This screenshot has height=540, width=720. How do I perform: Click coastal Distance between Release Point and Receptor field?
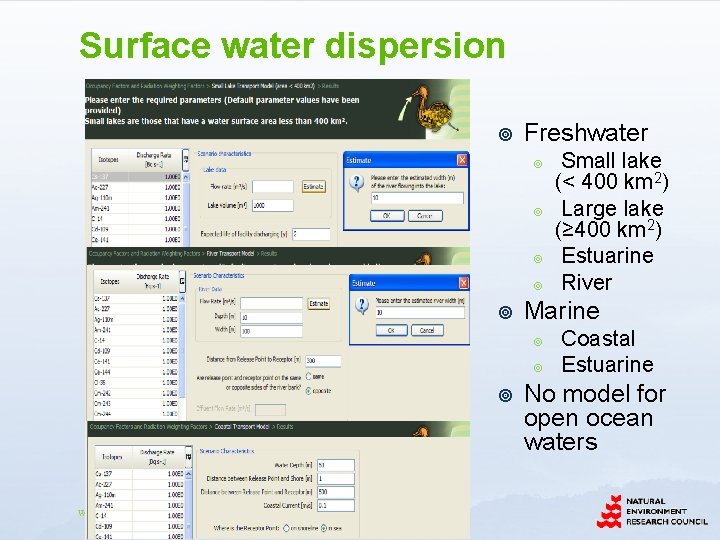pos(336,492)
